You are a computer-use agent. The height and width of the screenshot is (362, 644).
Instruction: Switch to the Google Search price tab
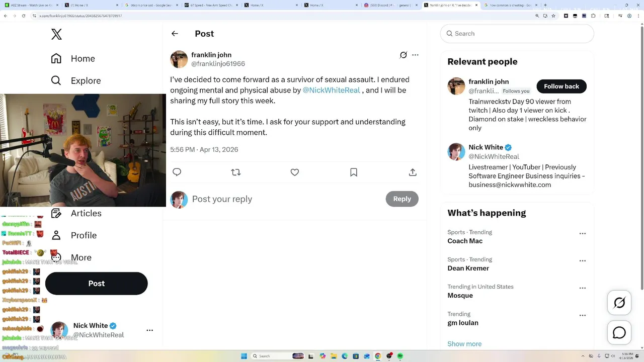[x=153, y=5]
